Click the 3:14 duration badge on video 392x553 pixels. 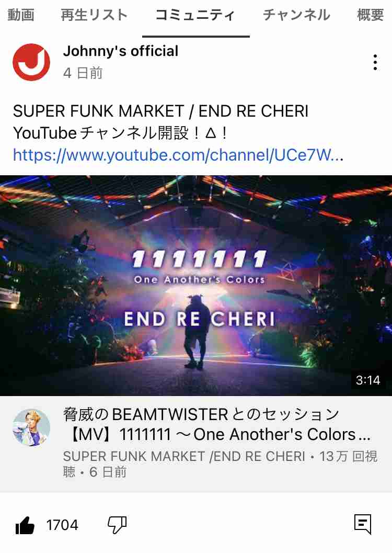[368, 380]
